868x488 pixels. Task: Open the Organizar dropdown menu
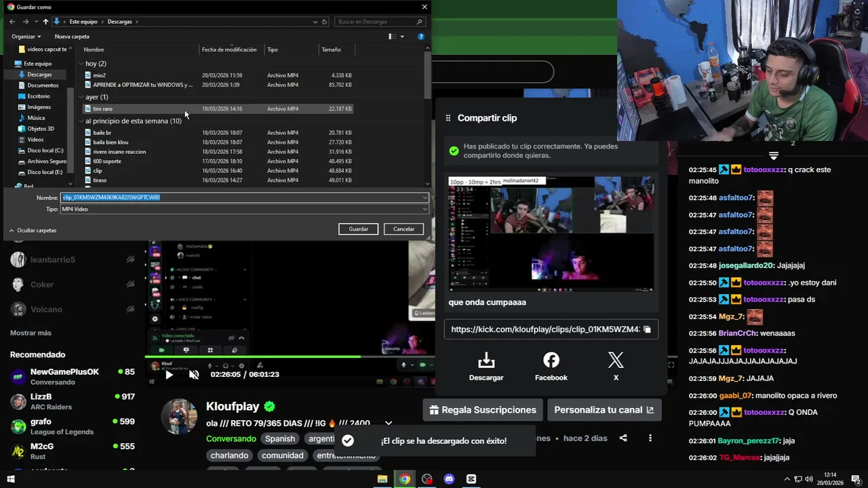pos(26,37)
